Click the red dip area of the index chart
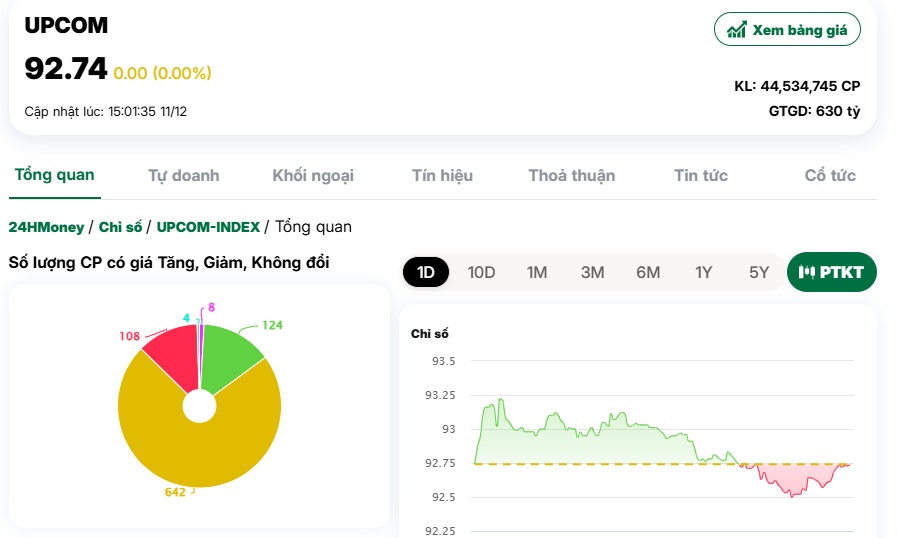This screenshot has height=538, width=898. [793, 478]
